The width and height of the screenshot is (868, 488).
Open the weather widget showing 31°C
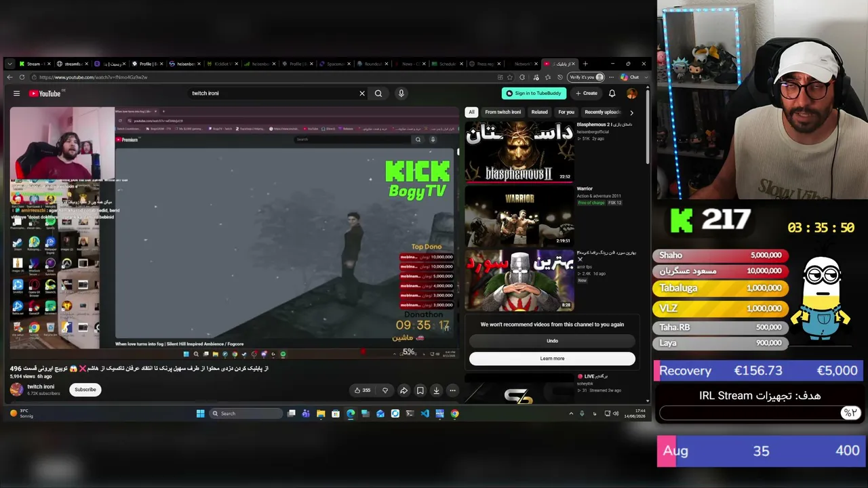(22, 413)
